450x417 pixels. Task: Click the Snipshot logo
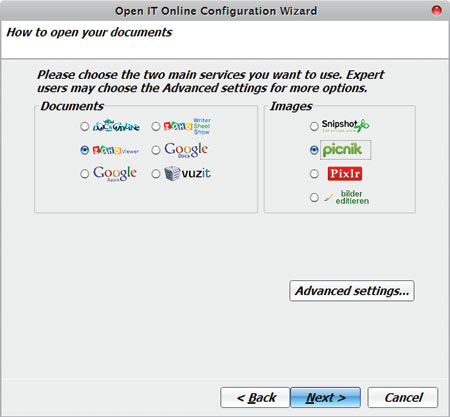point(345,126)
